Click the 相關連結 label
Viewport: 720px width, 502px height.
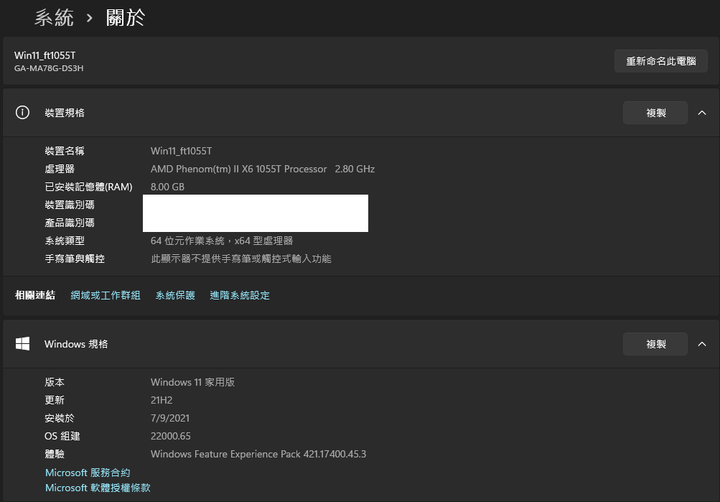click(x=35, y=295)
